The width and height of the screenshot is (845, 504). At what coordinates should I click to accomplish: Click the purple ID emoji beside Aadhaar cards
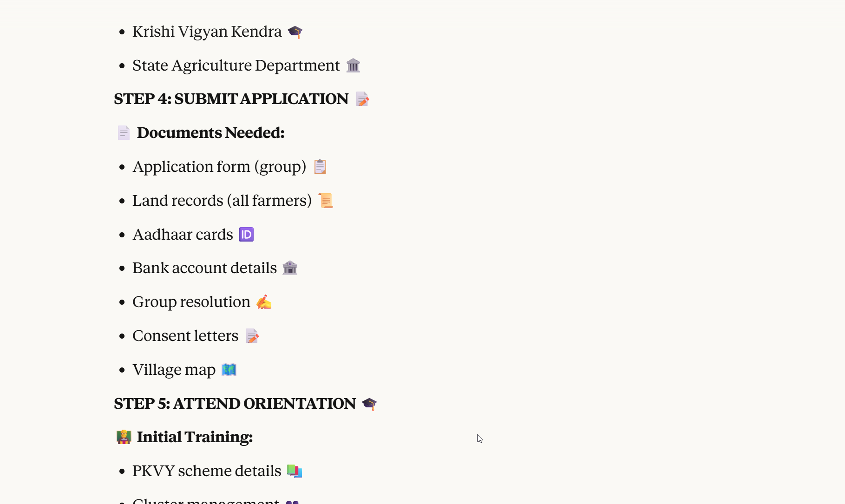246,235
